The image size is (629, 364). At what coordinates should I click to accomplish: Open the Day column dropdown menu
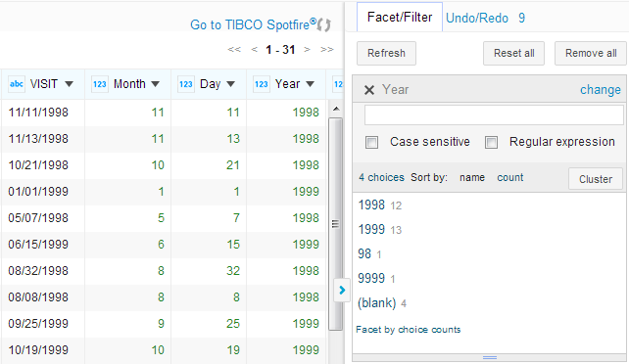pyautogui.click(x=230, y=84)
